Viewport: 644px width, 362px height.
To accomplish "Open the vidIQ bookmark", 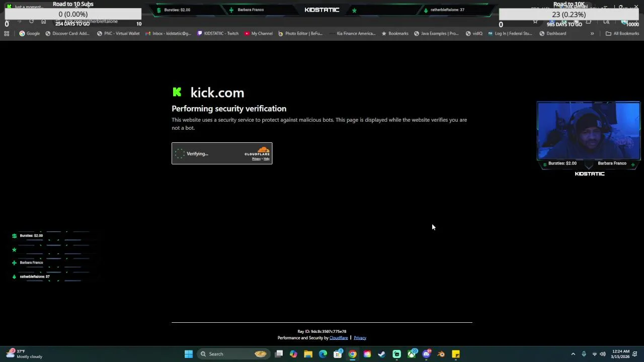I will (x=474, y=34).
